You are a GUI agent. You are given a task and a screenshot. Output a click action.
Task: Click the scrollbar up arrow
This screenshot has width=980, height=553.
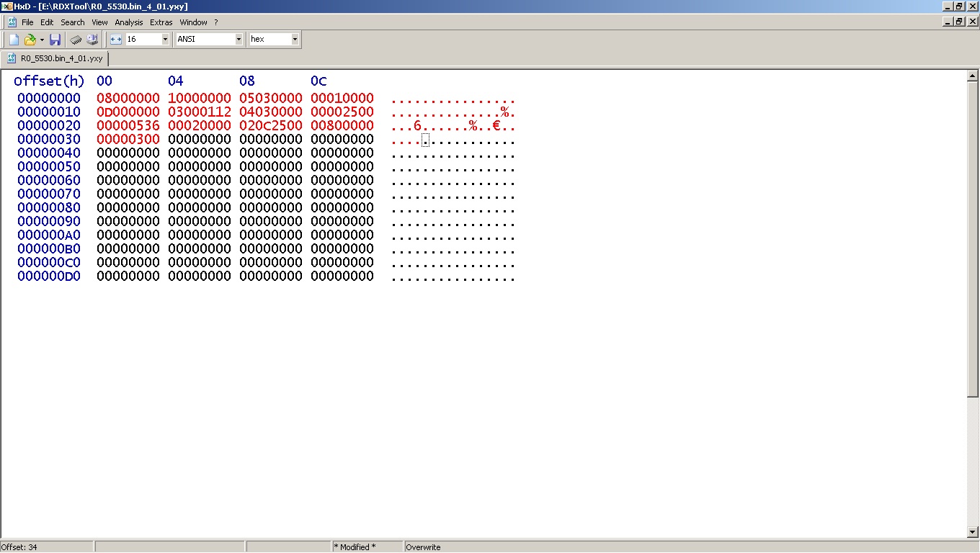pos(973,76)
